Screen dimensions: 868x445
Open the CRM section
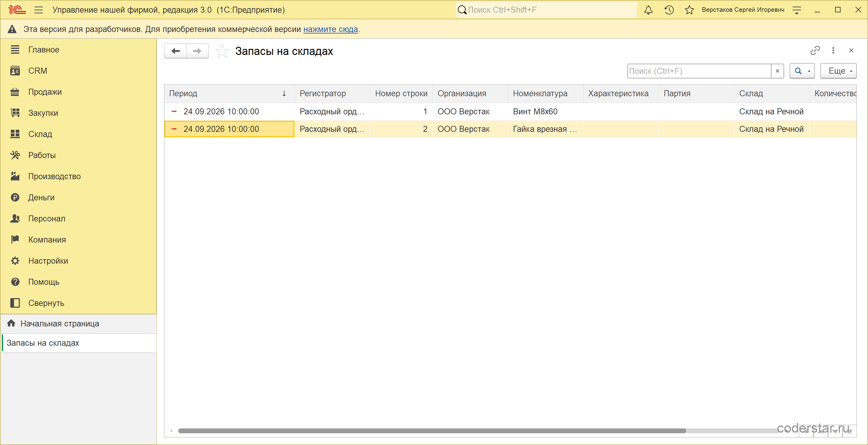[x=78, y=71]
